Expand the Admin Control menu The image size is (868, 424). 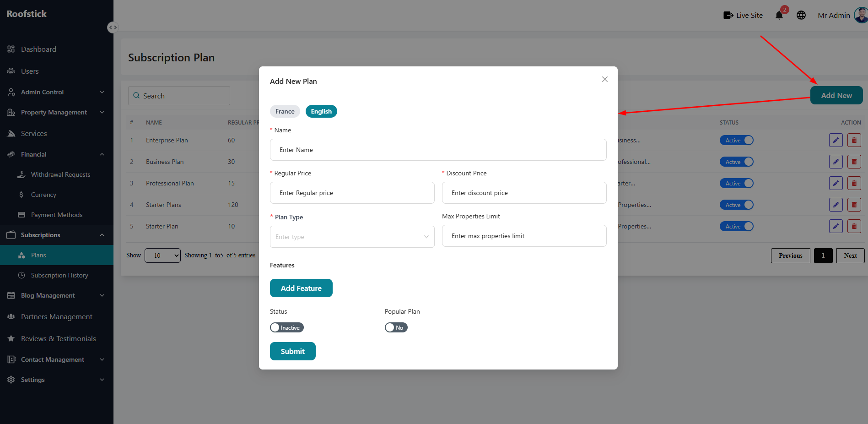pos(57,92)
